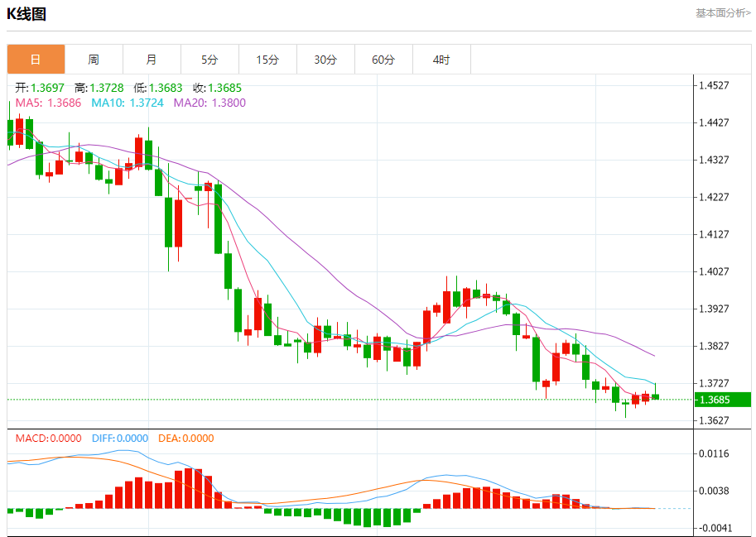Click the 开:1.3697 open price value
This screenshot has height=537, width=756.
coord(40,88)
